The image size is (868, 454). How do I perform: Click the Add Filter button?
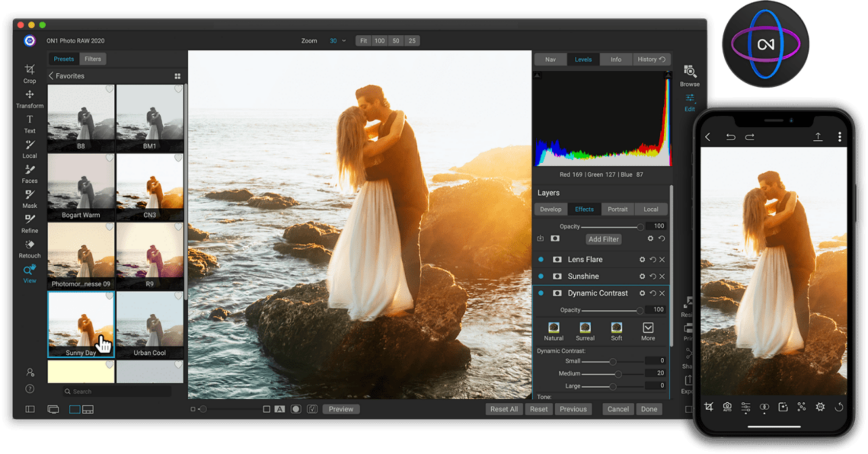point(604,239)
